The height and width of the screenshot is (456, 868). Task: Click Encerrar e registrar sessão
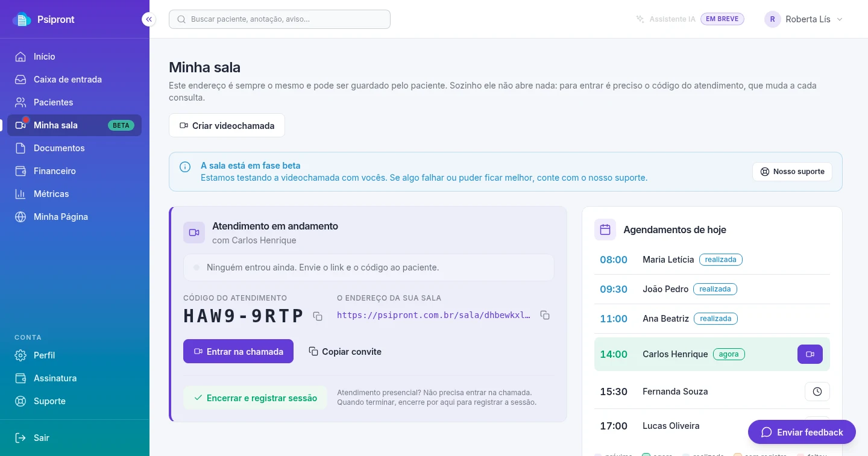point(255,398)
